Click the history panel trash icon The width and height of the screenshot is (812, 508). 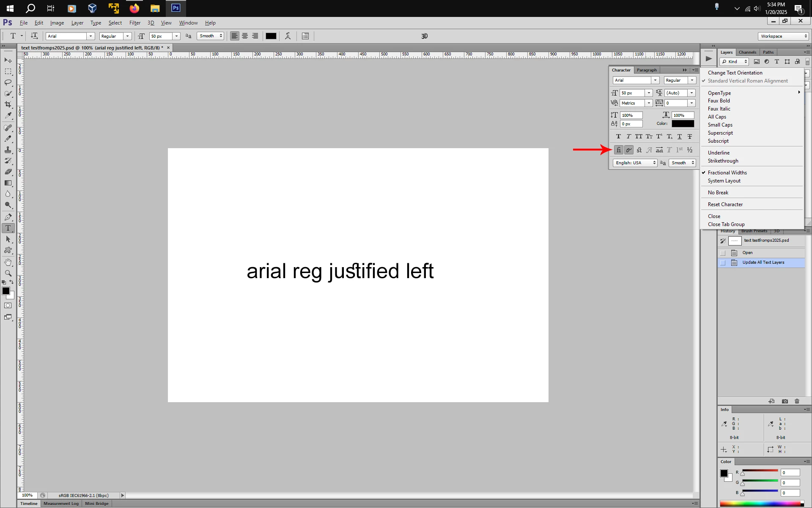(797, 401)
